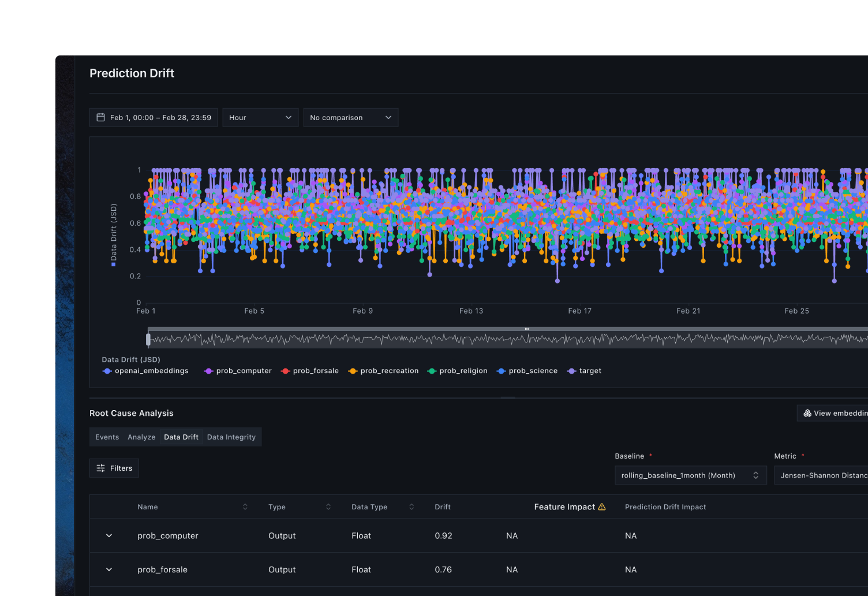This screenshot has width=868, height=596.
Task: Click the prob_forsale name cell
Action: pyautogui.click(x=163, y=570)
